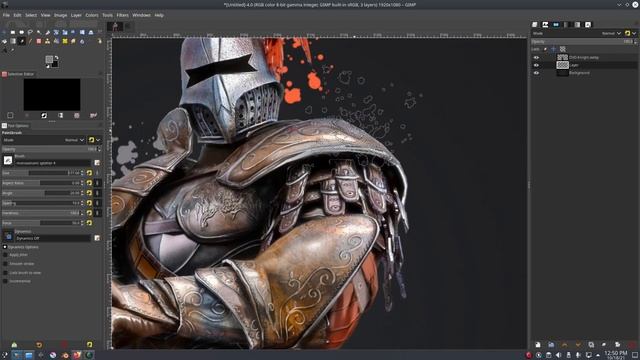
Task: Open layer Mode dropdown in Layers panel
Action: click(577, 33)
